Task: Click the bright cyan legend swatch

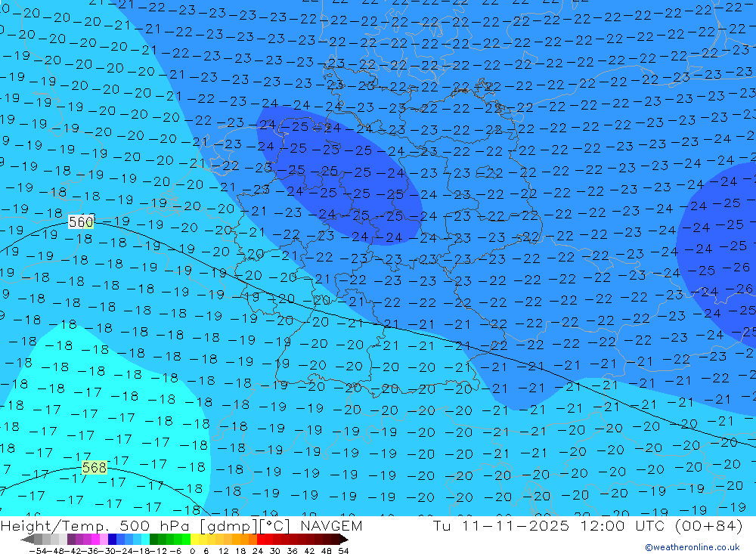Action: [145, 540]
